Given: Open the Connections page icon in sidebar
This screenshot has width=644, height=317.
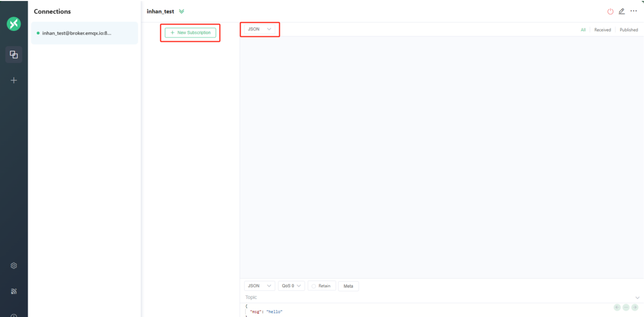Looking at the screenshot, I should pos(14,54).
